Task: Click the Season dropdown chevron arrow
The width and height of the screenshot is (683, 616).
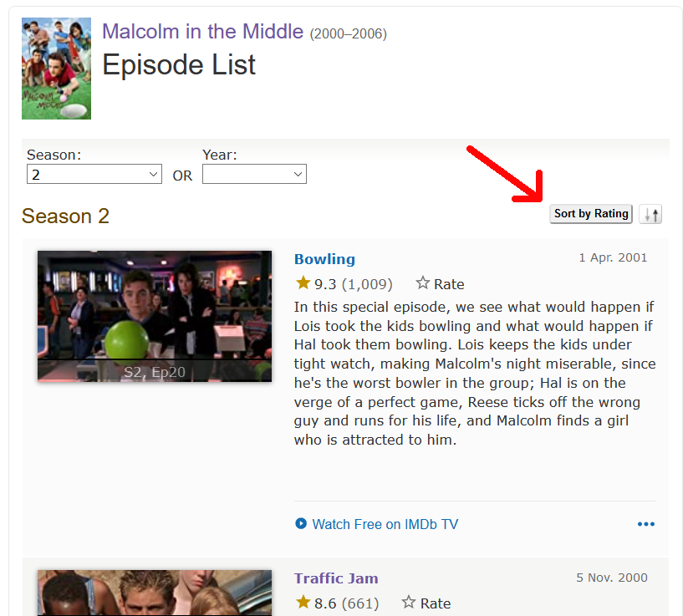Action: click(x=153, y=174)
